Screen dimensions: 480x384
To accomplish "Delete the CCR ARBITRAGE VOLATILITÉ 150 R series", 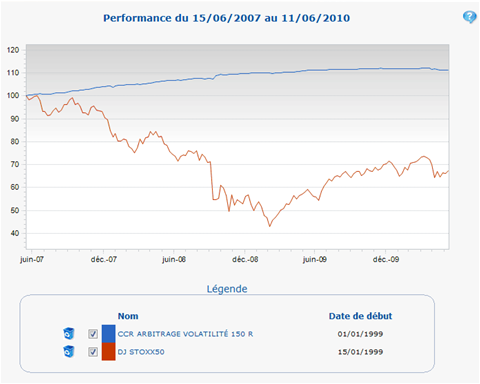I will click(x=69, y=333).
